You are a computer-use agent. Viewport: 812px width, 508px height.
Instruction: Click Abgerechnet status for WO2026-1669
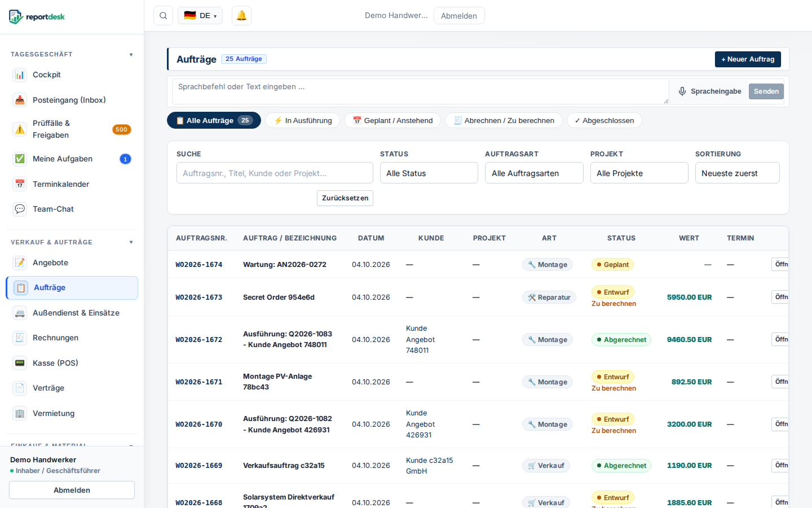621,466
